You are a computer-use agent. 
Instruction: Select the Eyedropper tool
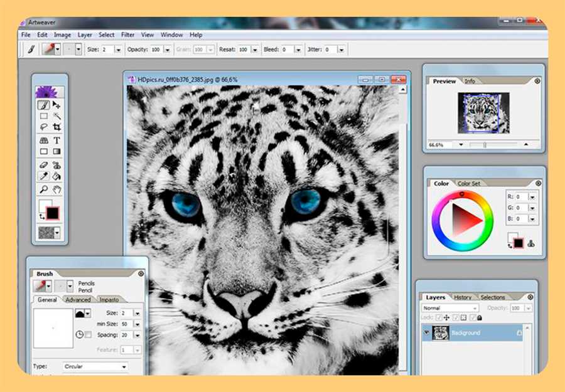tap(43, 176)
